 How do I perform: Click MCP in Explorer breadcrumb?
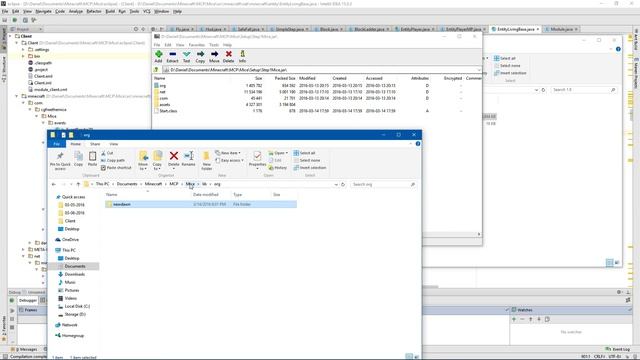coord(173,184)
